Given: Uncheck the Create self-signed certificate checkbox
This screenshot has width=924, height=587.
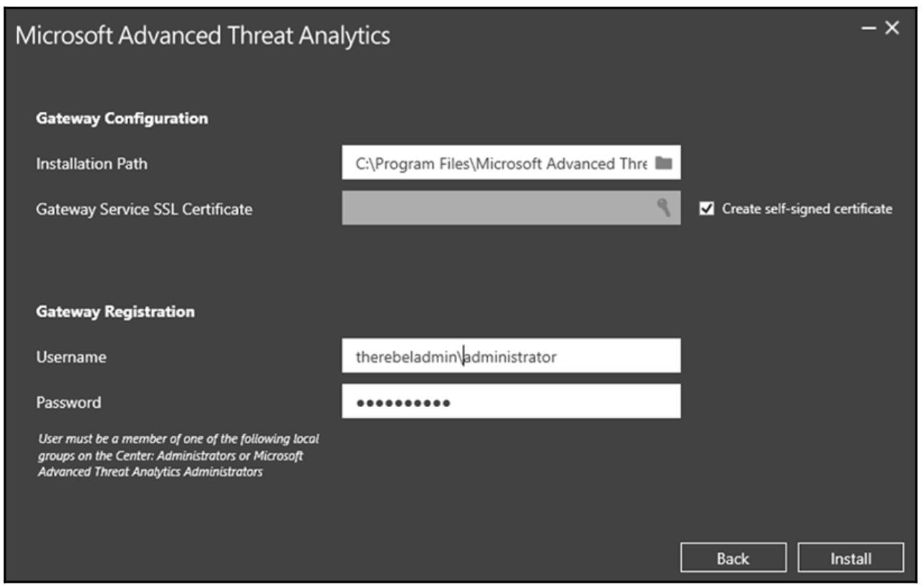Looking at the screenshot, I should (706, 209).
